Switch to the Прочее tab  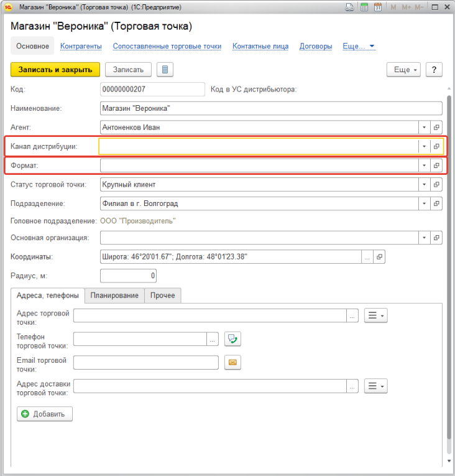(163, 296)
